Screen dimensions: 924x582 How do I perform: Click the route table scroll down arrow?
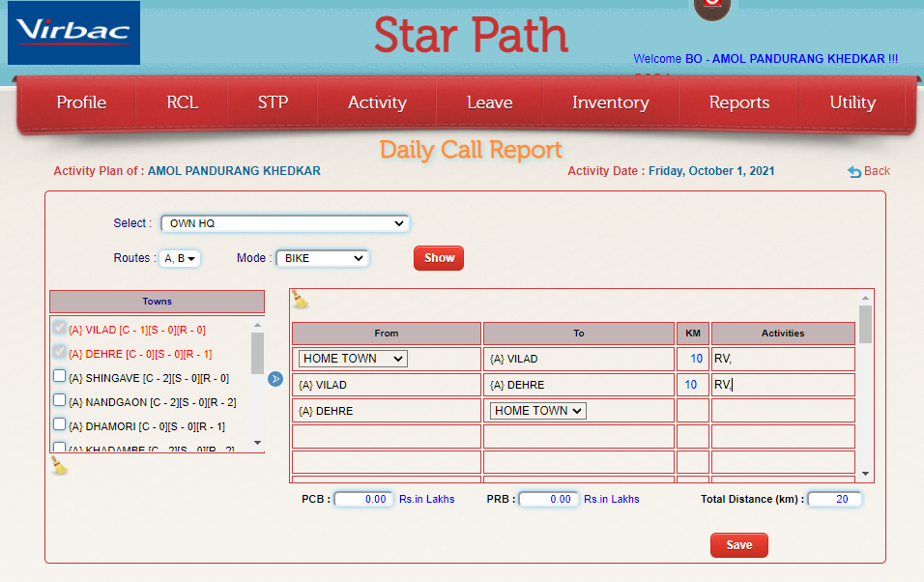(x=865, y=474)
